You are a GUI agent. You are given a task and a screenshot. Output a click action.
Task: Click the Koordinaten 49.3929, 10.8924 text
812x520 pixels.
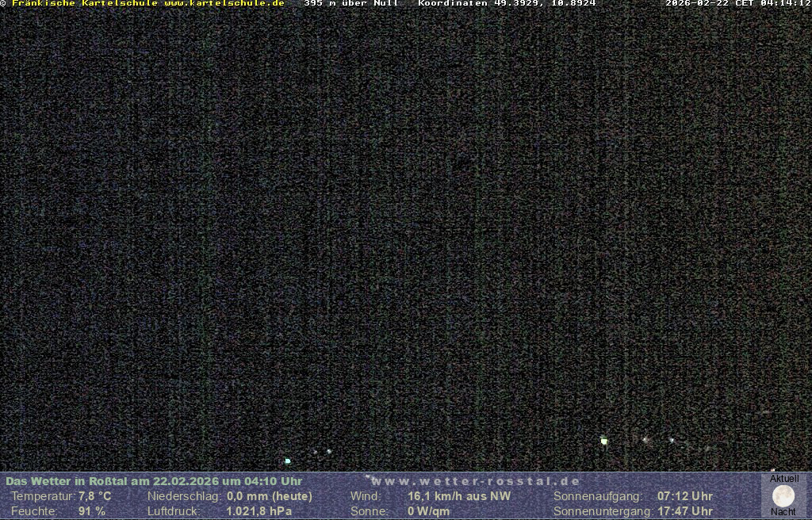click(507, 3)
